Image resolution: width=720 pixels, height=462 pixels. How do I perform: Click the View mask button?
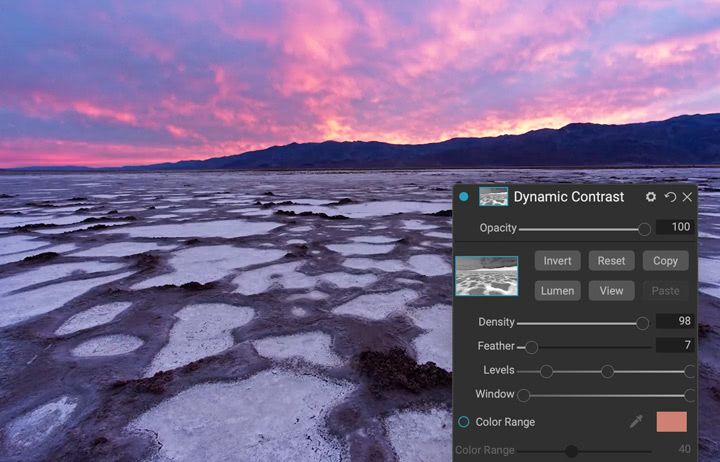(x=611, y=291)
